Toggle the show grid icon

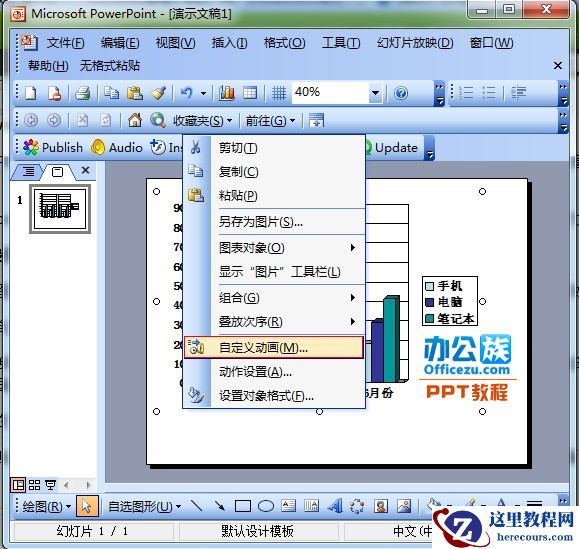click(x=279, y=93)
